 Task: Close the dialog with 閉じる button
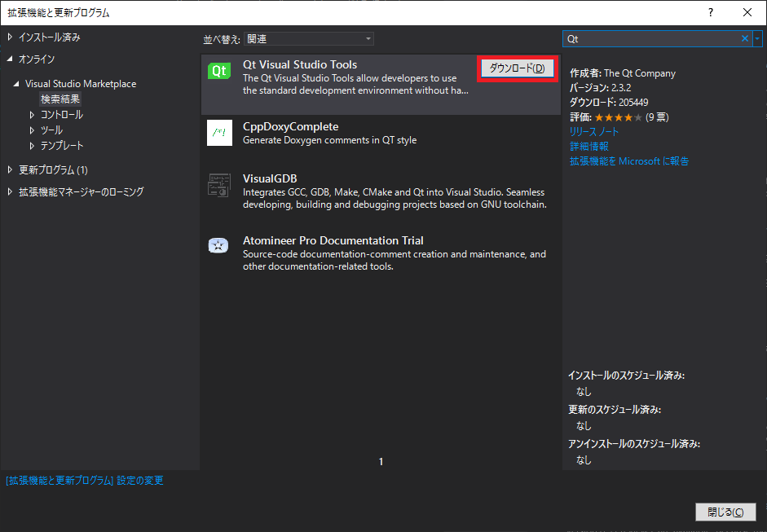(725, 512)
